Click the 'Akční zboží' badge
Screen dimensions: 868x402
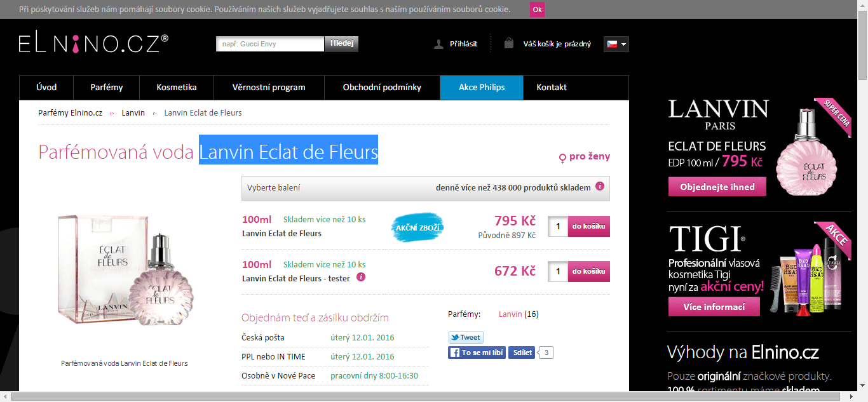(417, 227)
